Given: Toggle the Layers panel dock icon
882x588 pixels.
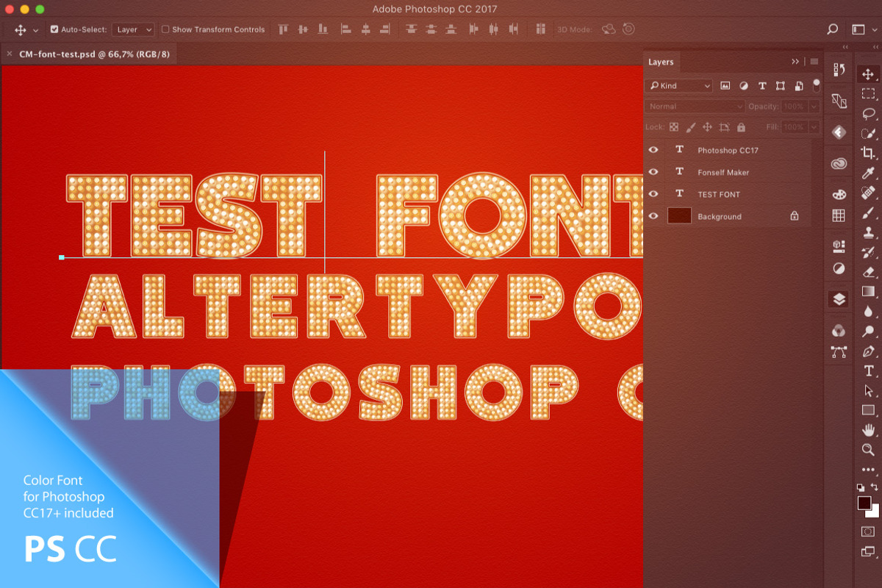Looking at the screenshot, I should click(x=839, y=299).
